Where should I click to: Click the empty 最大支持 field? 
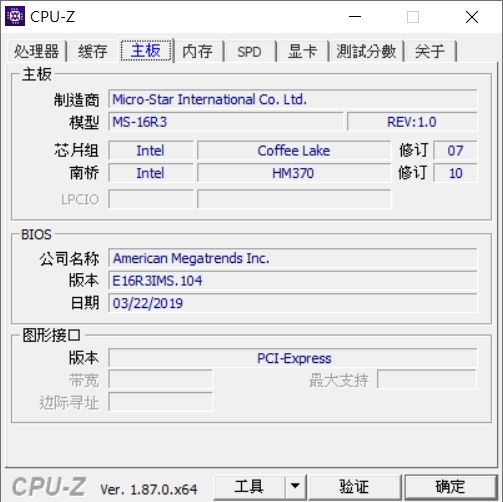427,379
